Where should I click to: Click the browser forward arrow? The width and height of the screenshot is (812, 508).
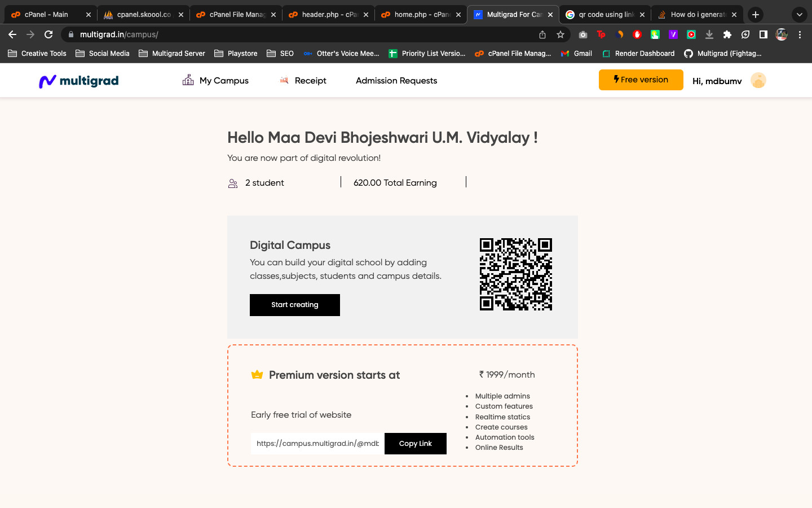tap(30, 34)
